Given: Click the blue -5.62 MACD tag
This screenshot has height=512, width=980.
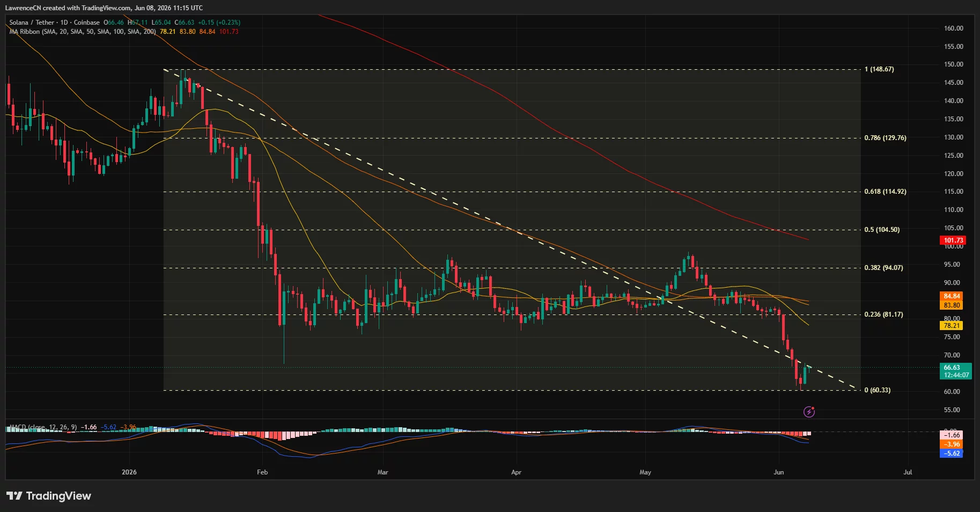Looking at the screenshot, I should [952, 454].
